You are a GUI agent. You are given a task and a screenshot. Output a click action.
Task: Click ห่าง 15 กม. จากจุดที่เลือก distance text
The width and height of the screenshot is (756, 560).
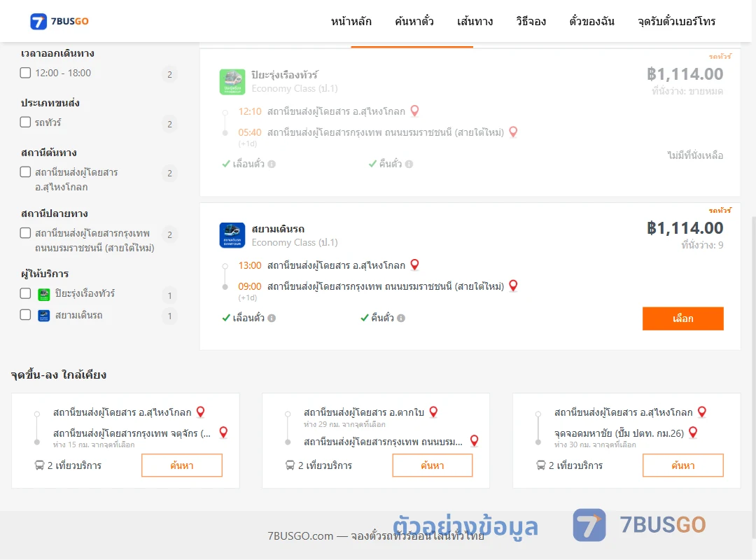(x=94, y=444)
